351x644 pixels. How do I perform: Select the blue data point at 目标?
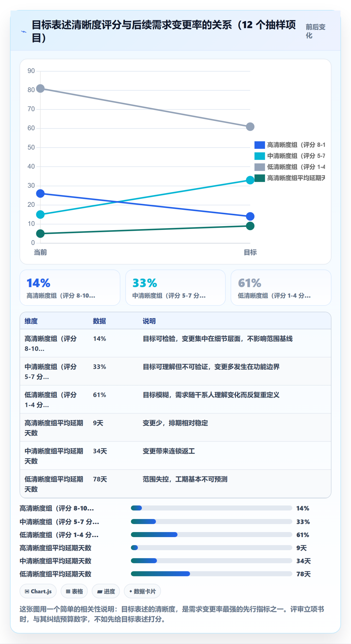(250, 216)
